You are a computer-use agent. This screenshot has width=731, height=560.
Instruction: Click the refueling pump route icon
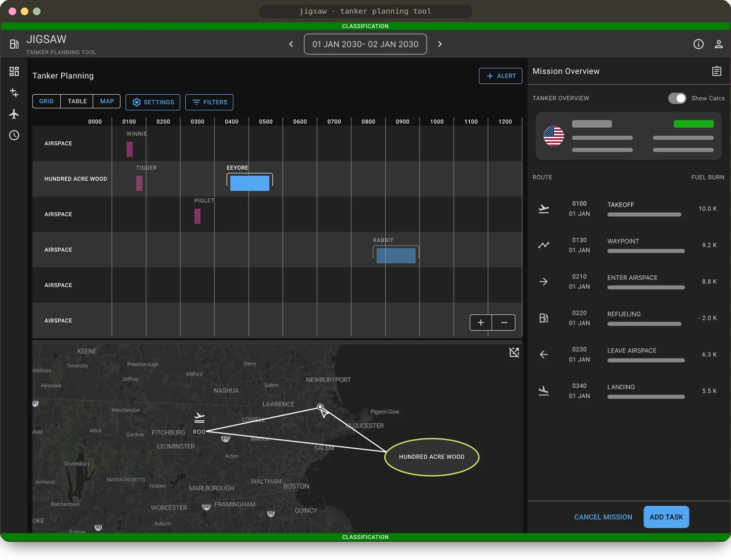coord(544,318)
